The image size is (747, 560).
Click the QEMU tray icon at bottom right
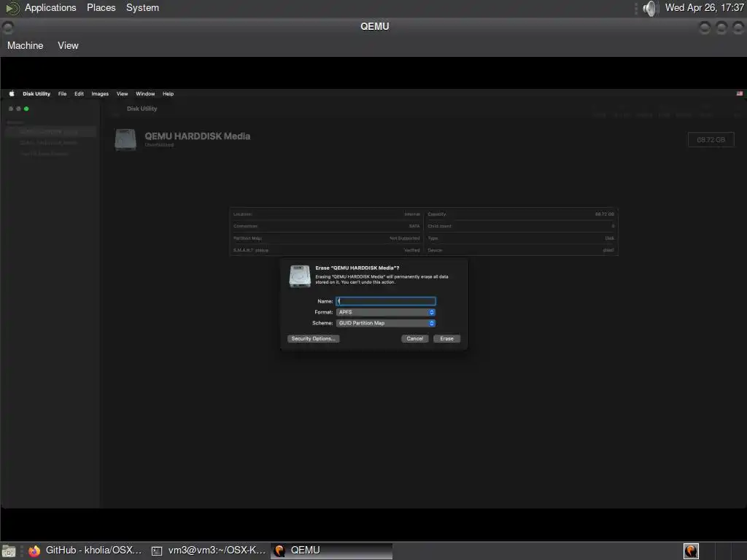(x=691, y=551)
